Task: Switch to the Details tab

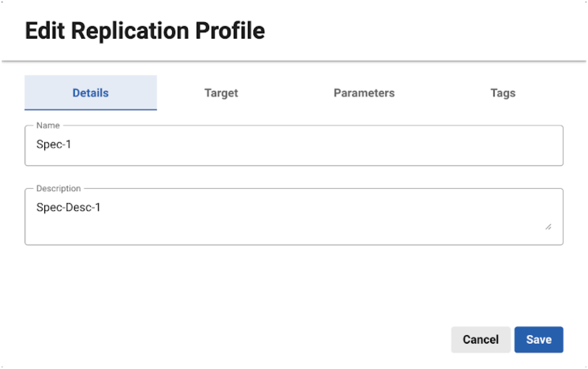Action: (x=90, y=93)
